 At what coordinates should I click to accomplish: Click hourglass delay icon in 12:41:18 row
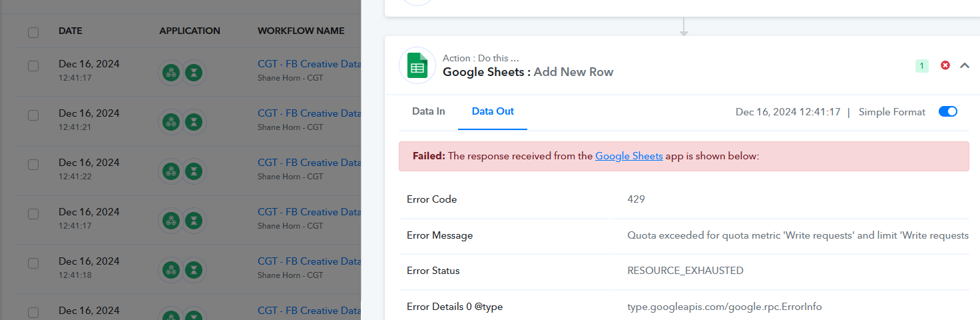pos(194,269)
